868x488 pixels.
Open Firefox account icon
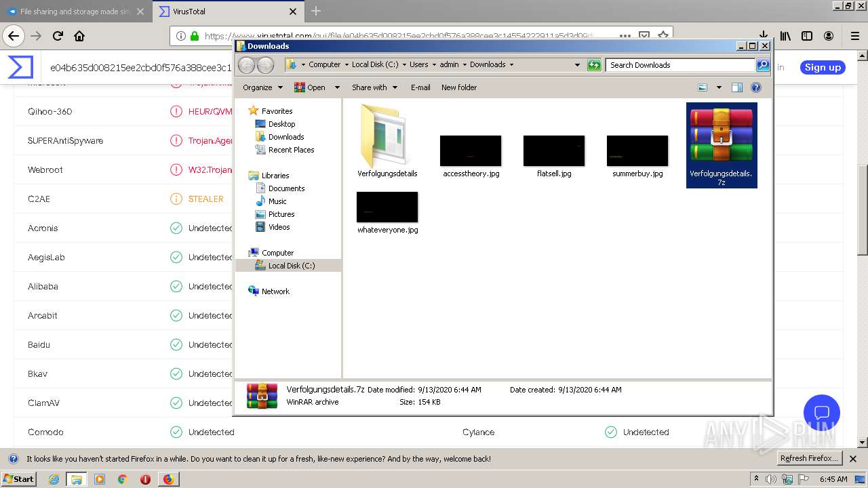(x=829, y=36)
